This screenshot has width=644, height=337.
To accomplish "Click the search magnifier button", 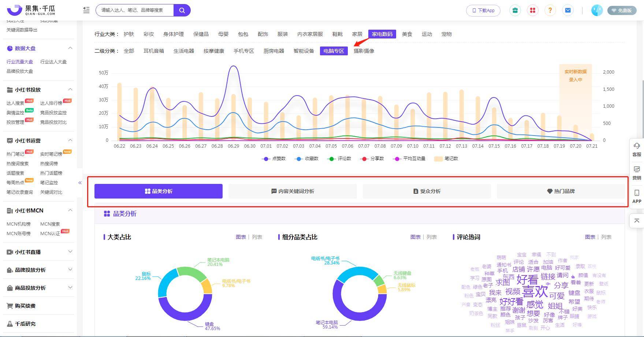I will (182, 10).
